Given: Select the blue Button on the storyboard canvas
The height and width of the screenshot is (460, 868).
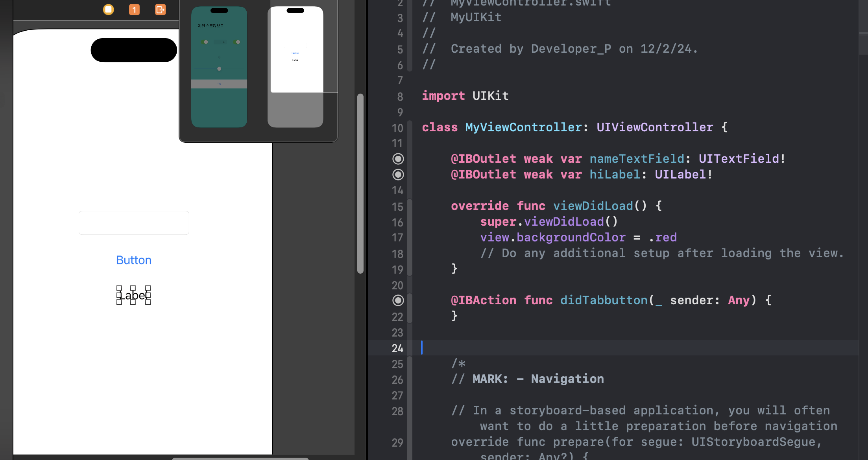Looking at the screenshot, I should pos(134,260).
